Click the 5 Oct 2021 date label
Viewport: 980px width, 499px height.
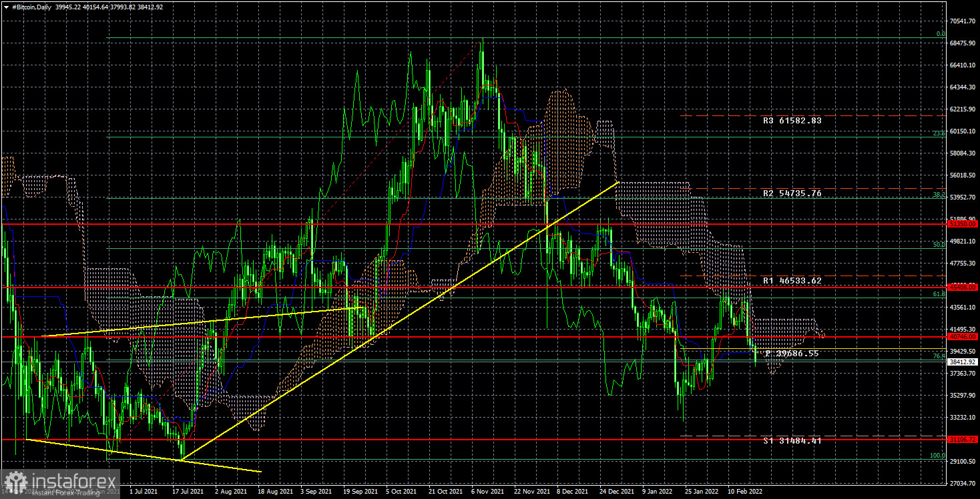pyautogui.click(x=402, y=491)
